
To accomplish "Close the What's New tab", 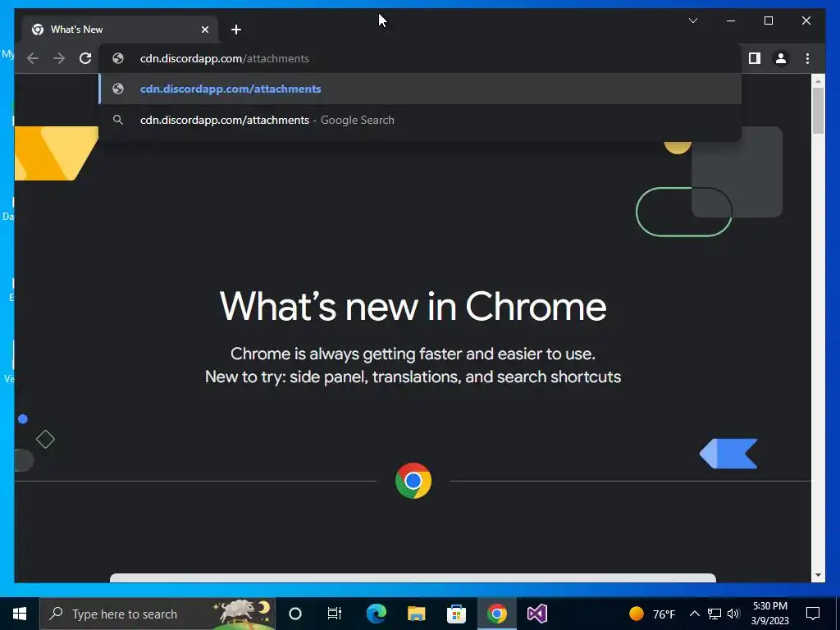I will click(204, 30).
